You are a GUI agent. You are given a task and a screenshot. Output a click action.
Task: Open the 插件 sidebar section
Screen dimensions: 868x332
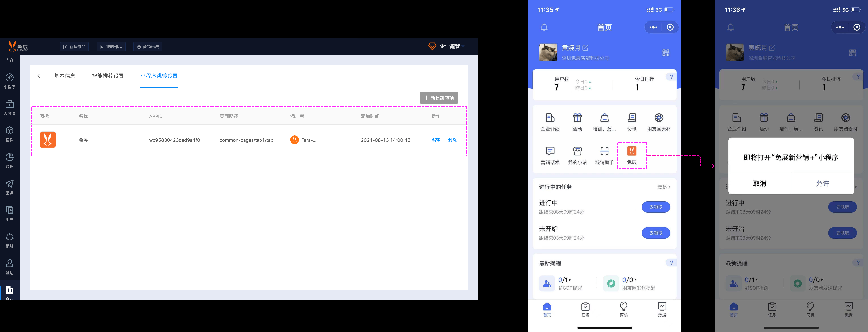9,134
